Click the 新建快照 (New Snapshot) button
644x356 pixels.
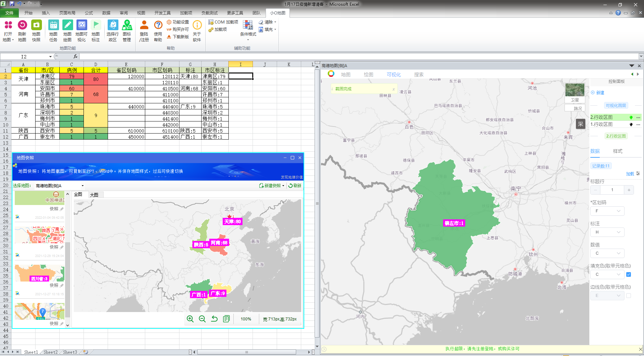point(270,186)
